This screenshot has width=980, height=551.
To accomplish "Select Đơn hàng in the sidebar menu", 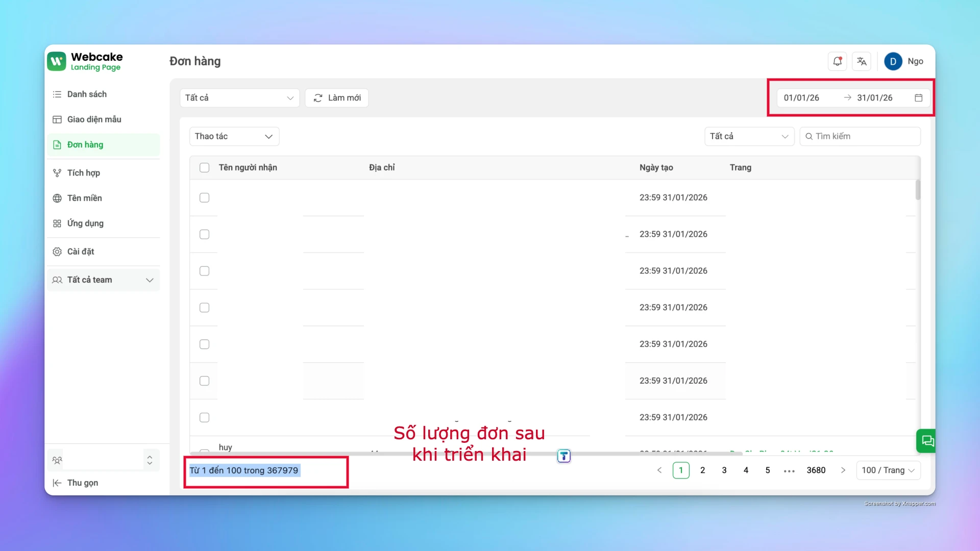I will tap(85, 144).
